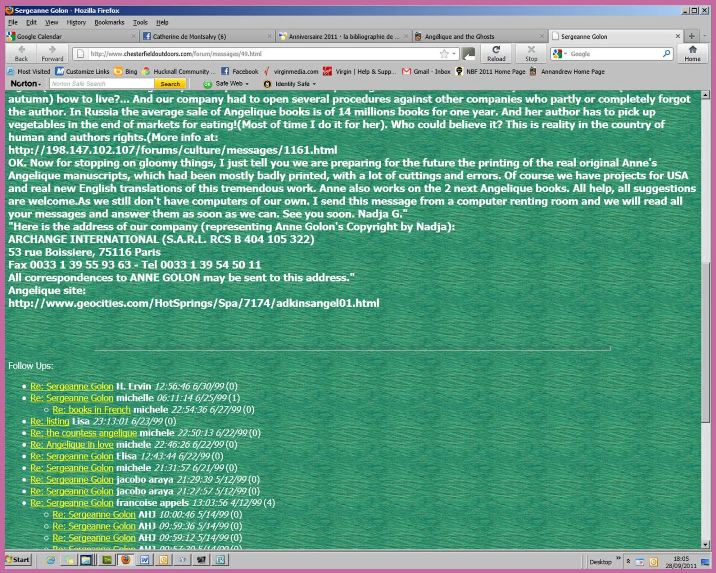Image resolution: width=716 pixels, height=573 pixels.
Task: Open the Customize Links bookmark
Action: tap(82, 72)
